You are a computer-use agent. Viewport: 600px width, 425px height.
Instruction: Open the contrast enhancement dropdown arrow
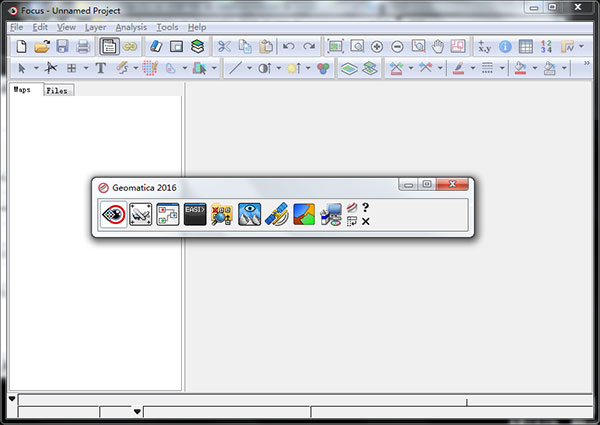tap(279, 68)
